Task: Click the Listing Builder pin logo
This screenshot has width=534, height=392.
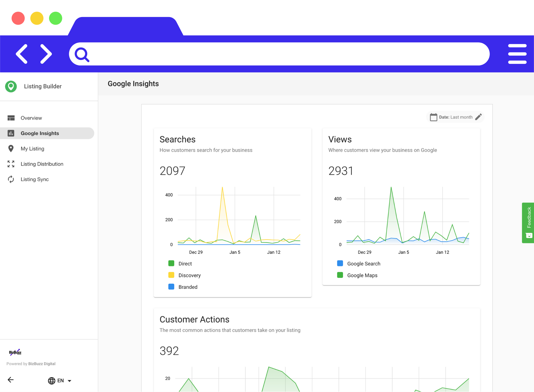Action: click(x=11, y=86)
